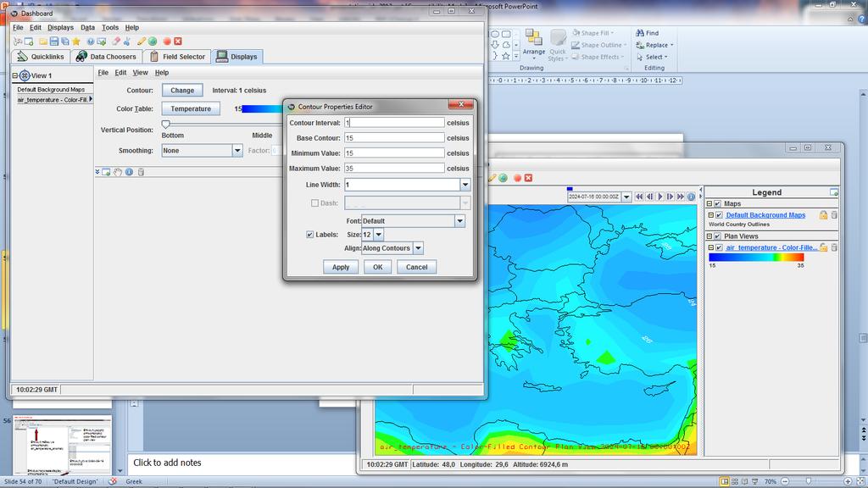Viewport: 868px width, 488px height.
Task: Click the red circle icon in map window toolbar
Action: pyautogui.click(x=517, y=178)
